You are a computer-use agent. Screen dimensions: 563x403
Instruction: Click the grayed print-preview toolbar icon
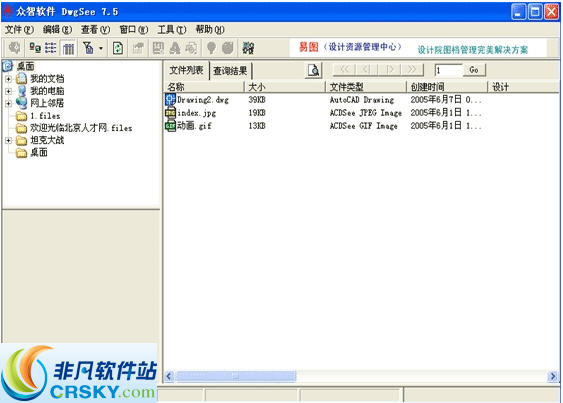tap(191, 48)
